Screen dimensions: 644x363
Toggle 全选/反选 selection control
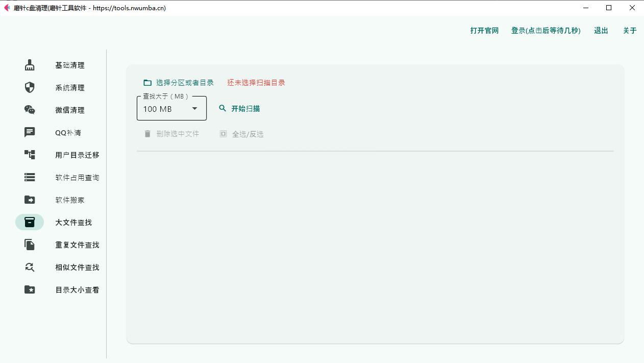[x=241, y=134]
